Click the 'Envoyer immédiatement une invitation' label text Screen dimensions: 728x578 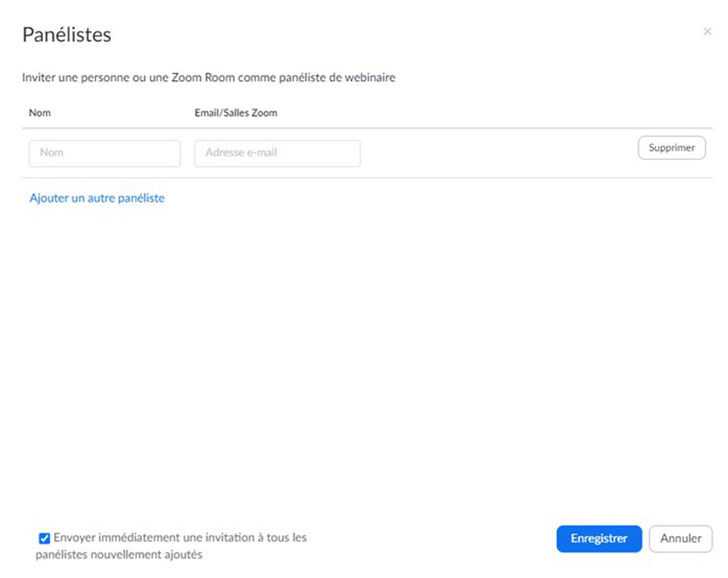180,538
